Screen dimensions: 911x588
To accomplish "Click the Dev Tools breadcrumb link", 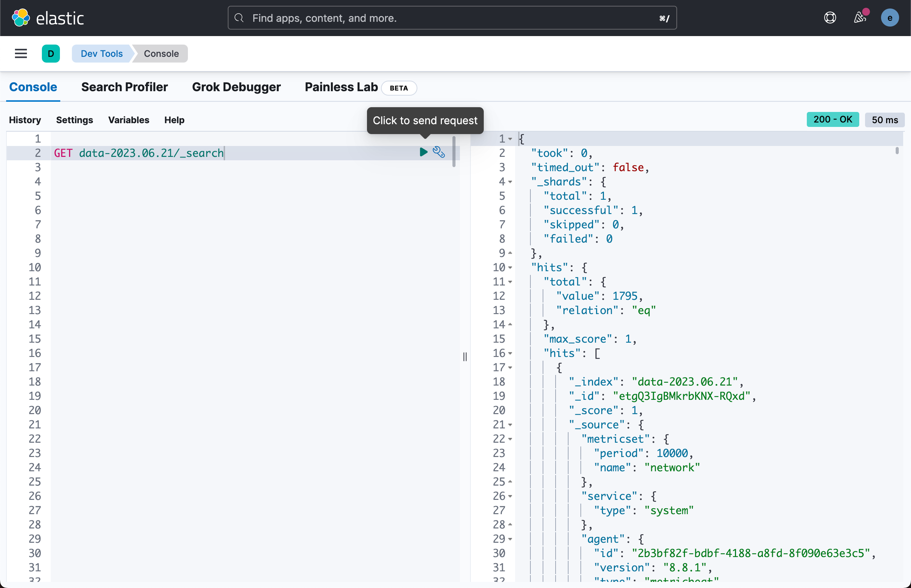I will tap(101, 53).
